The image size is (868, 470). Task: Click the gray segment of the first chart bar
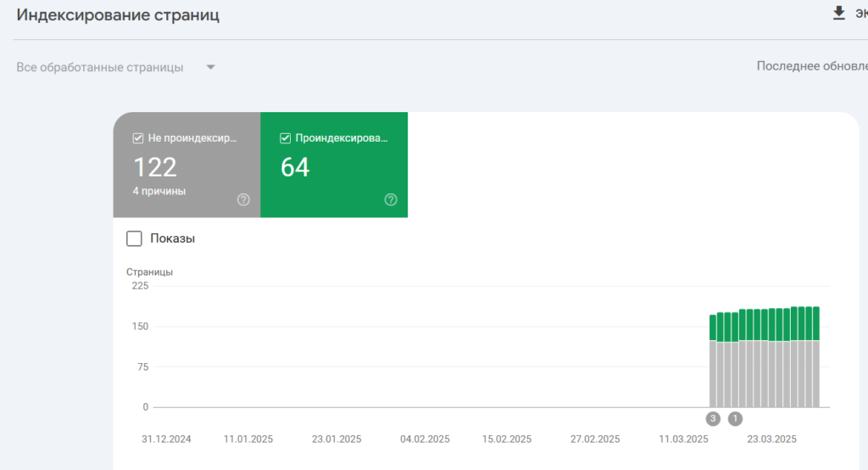713,373
